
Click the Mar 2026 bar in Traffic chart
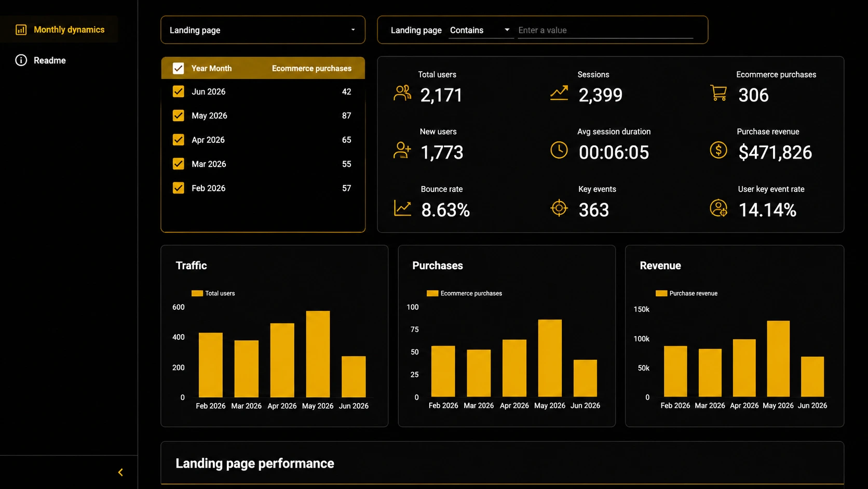click(247, 369)
